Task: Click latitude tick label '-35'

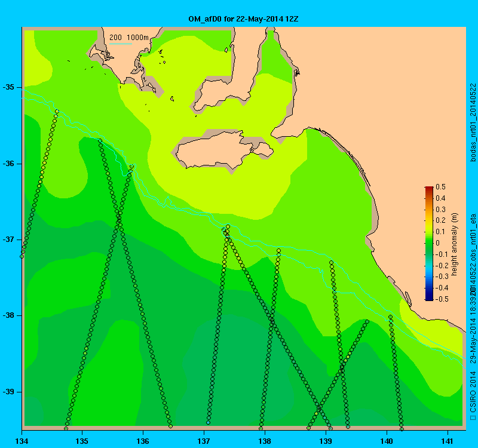Action: point(8,87)
